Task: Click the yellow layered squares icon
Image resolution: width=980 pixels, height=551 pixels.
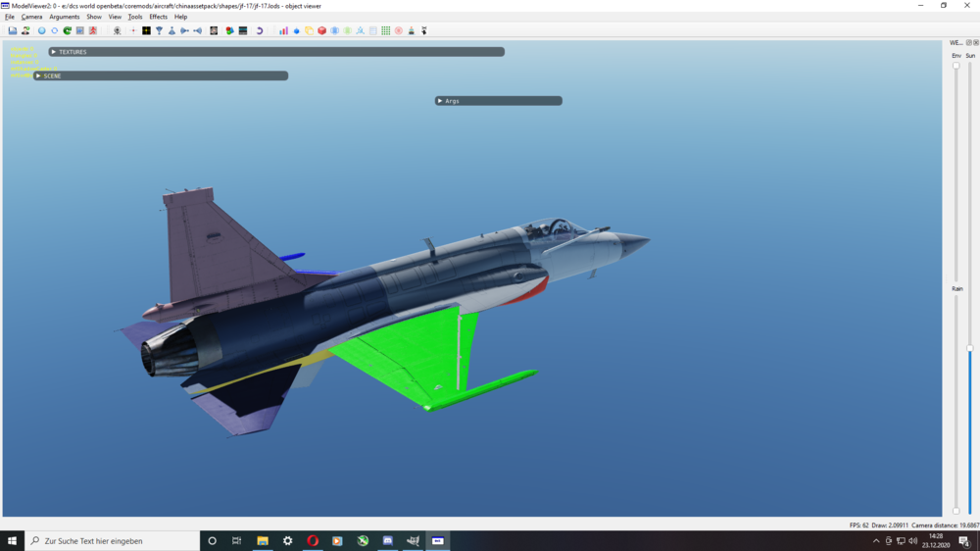Action: point(310,30)
